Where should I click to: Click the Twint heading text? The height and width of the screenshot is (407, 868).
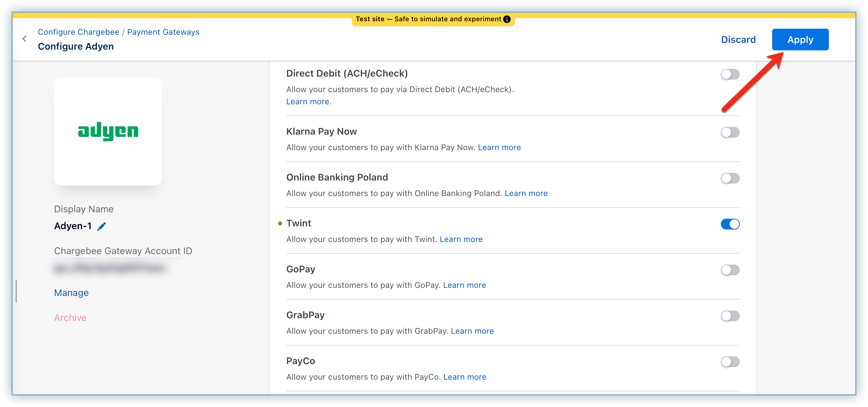299,223
